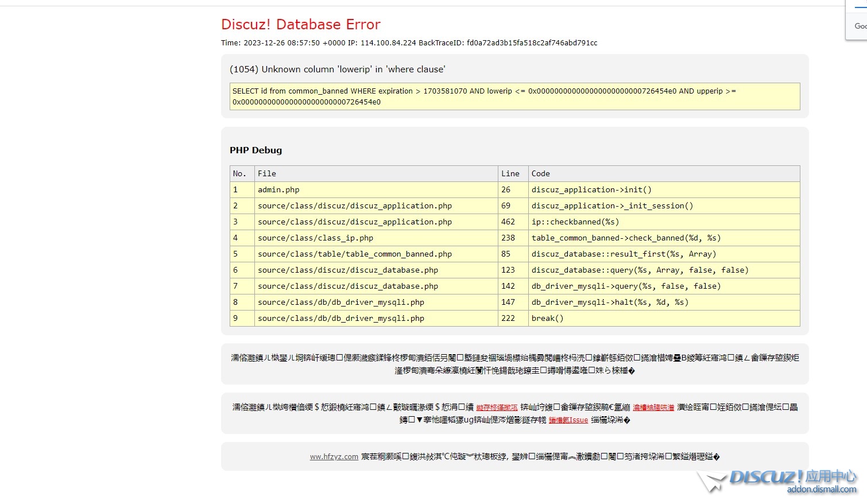
Task: Click the 'Unknown column lowerip' error message
Action: pyautogui.click(x=338, y=69)
